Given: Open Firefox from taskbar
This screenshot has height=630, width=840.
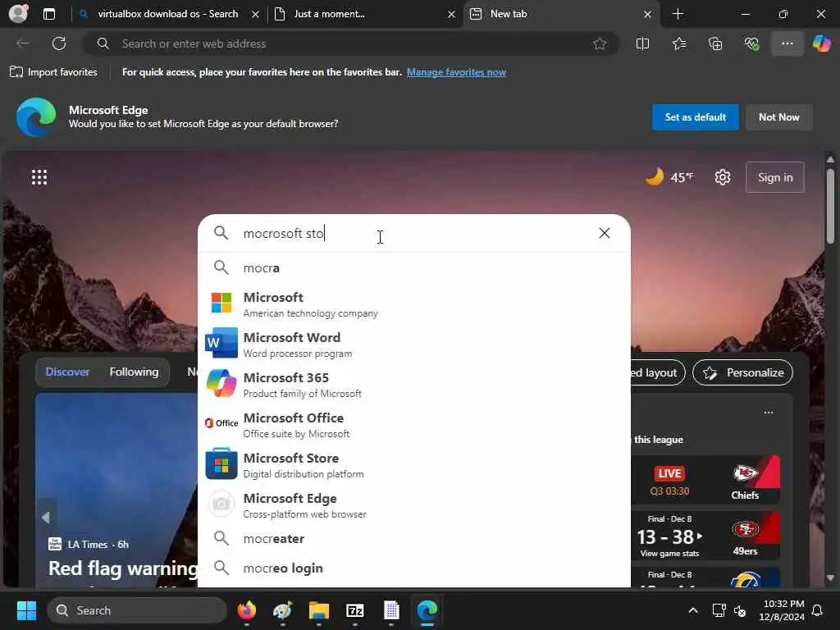Looking at the screenshot, I should [x=246, y=610].
